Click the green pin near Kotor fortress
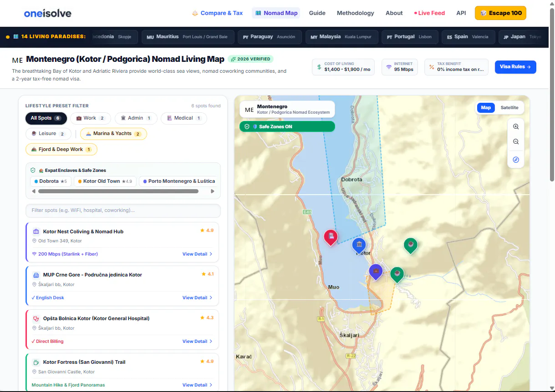Viewport: 555px width, 392px height. click(411, 246)
